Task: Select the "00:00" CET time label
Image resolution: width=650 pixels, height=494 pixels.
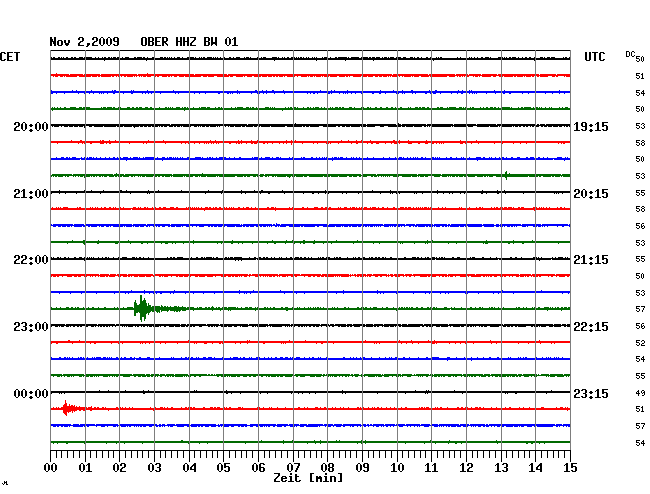Action: 31,394
